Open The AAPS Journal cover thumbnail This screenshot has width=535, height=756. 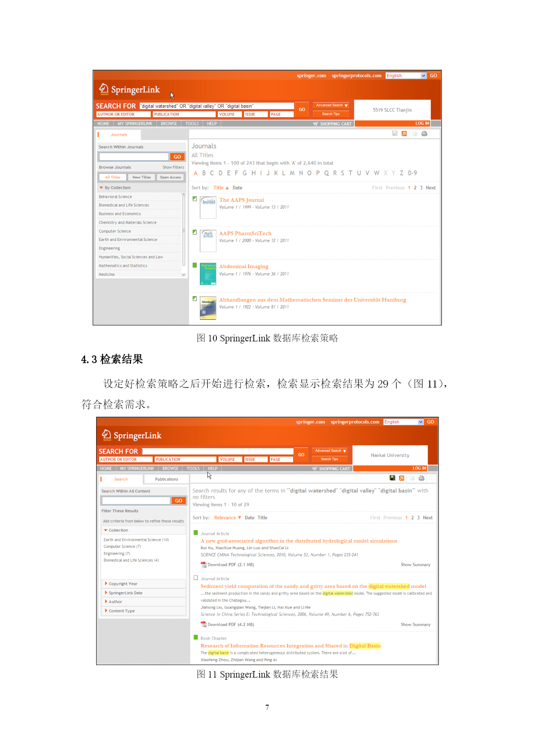tap(208, 207)
